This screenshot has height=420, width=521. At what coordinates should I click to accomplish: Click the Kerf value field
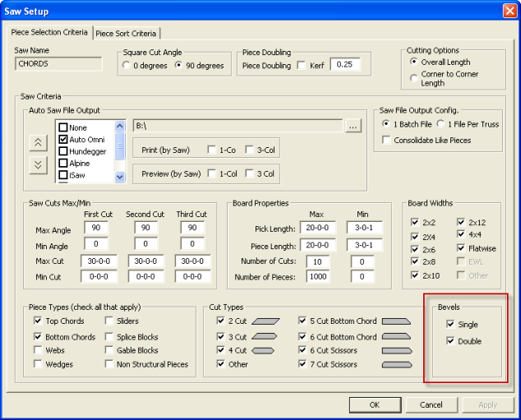tap(346, 64)
